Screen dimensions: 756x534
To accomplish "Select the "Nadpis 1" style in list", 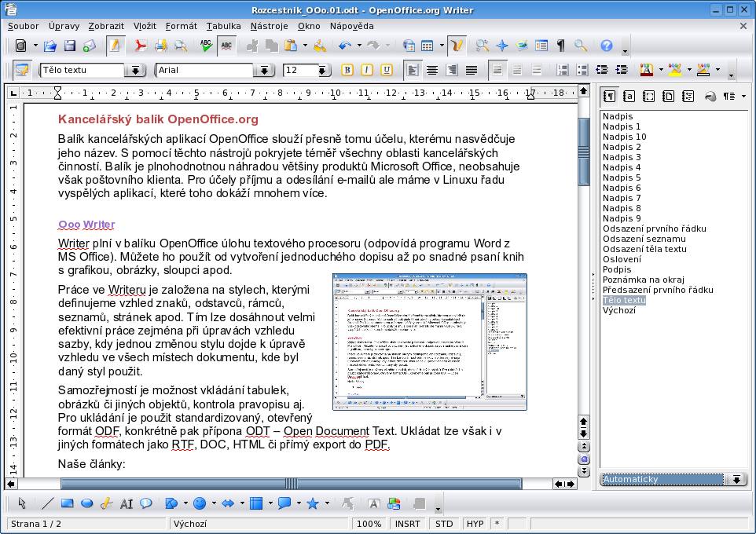I will [x=622, y=126].
